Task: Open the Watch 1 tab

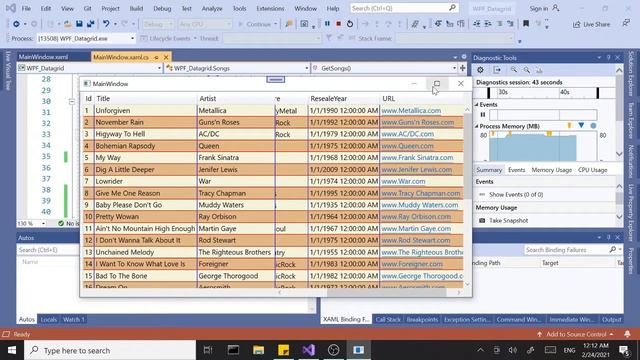Action: click(73, 319)
